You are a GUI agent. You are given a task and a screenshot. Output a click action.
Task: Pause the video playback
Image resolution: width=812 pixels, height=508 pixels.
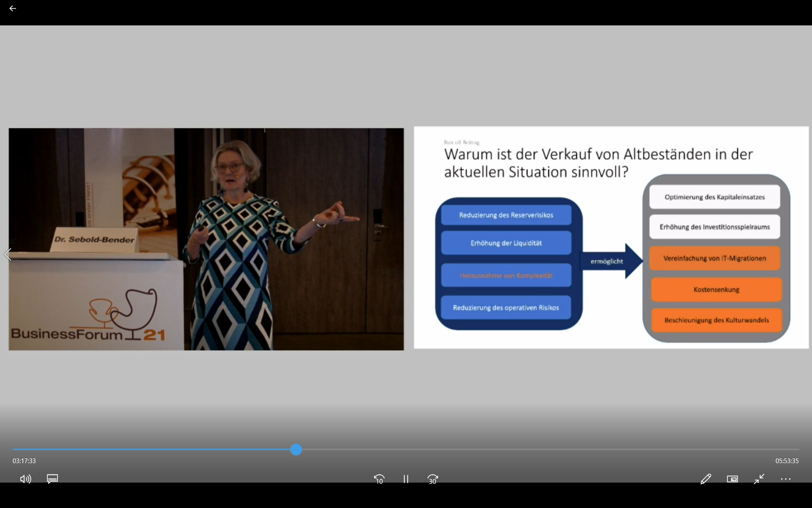(x=406, y=479)
